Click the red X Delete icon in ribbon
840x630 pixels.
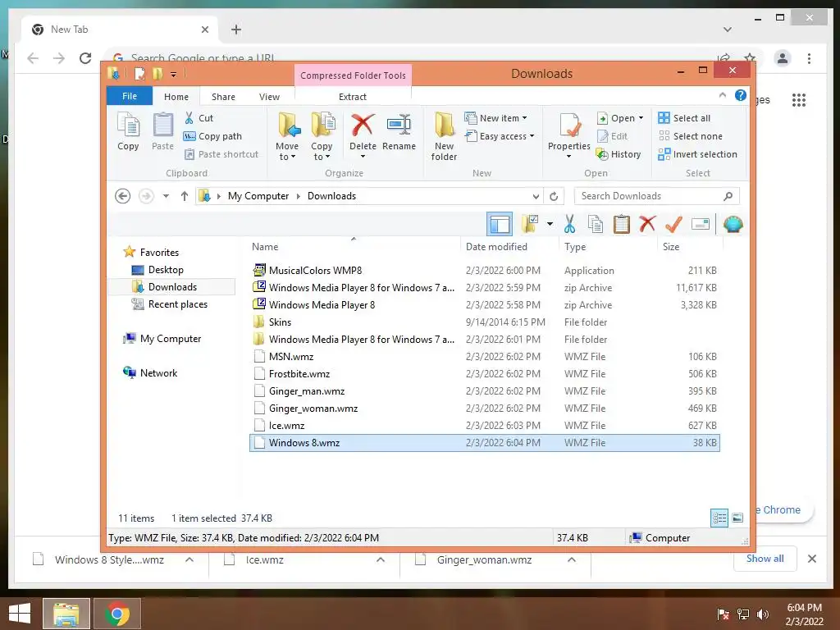(363, 125)
